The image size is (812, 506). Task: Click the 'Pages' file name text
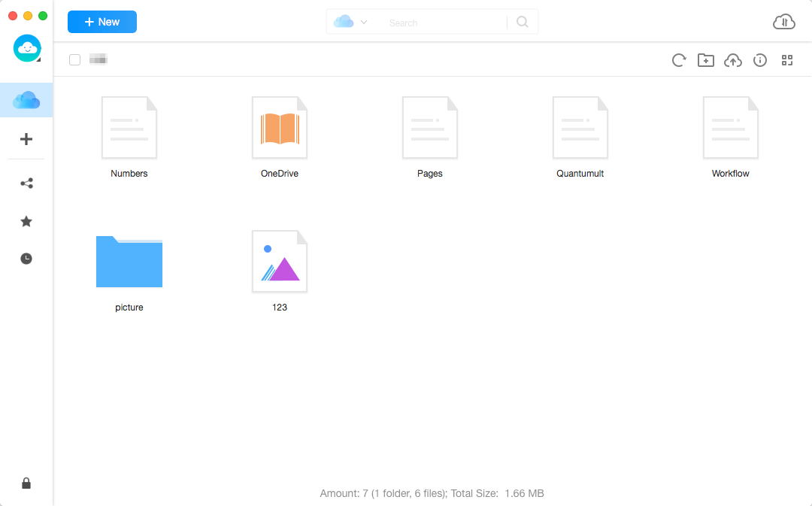click(x=430, y=174)
